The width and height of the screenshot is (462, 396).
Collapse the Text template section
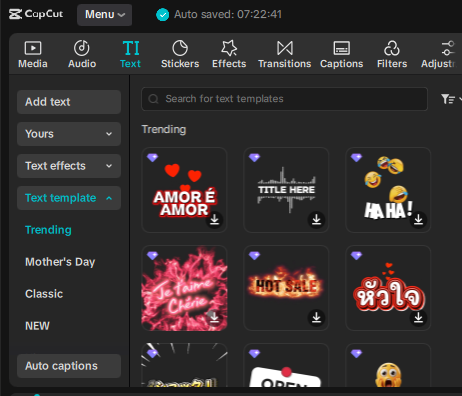(69, 198)
